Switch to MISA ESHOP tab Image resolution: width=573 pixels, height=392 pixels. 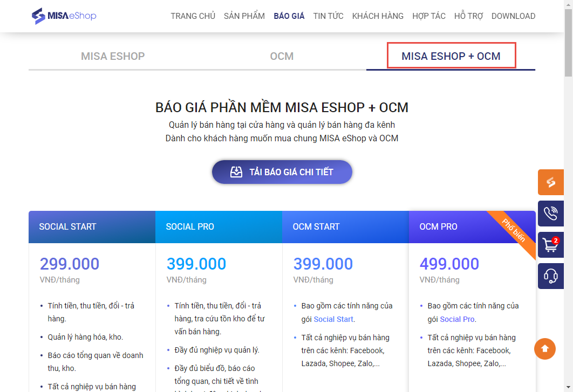(x=113, y=56)
